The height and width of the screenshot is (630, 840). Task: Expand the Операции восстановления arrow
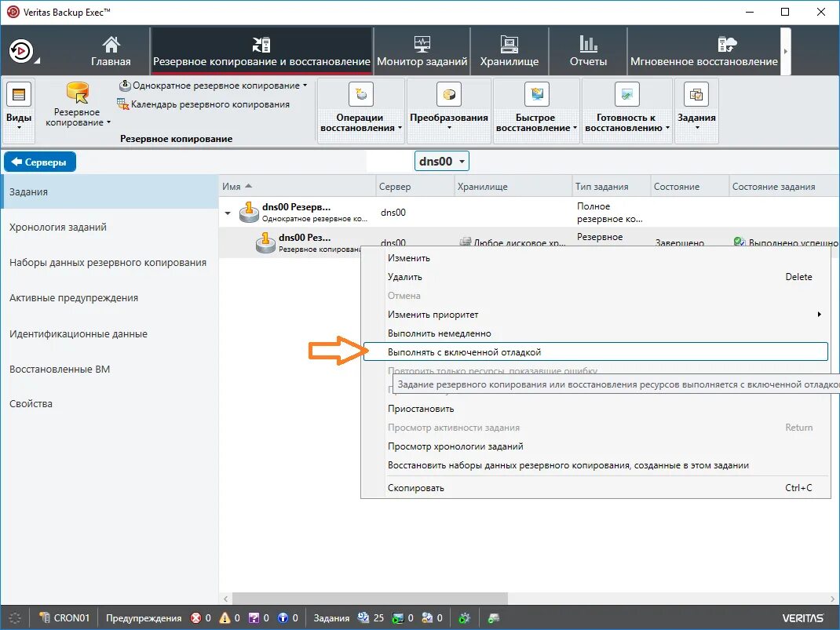tap(400, 128)
